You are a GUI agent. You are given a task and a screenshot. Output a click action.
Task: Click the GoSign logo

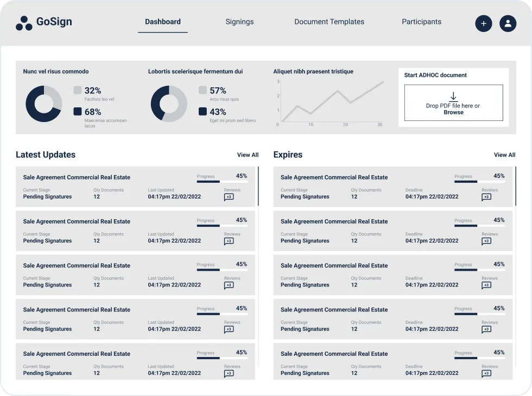[44, 23]
